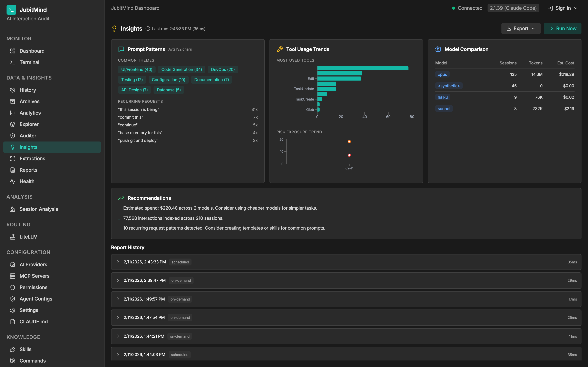
Task: Open History via the clock icon
Action: pyautogui.click(x=13, y=90)
